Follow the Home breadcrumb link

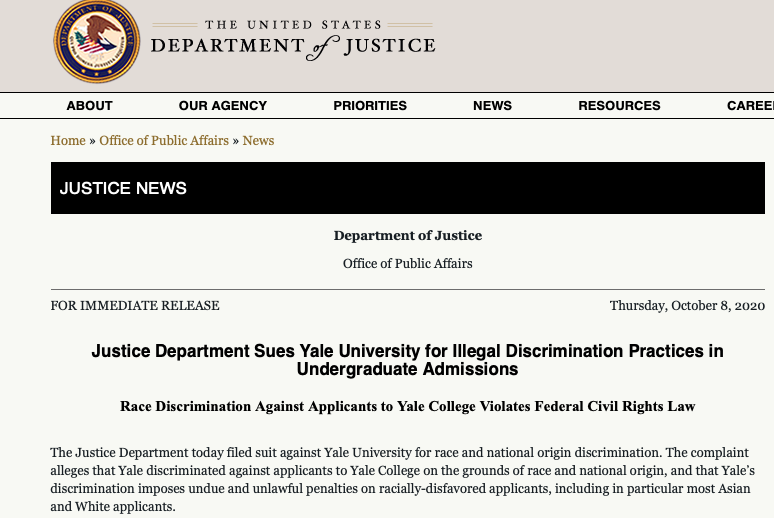coord(68,141)
